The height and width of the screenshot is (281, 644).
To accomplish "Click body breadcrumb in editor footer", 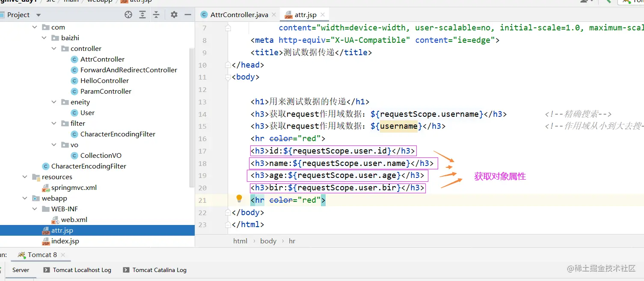I will tap(268, 241).
